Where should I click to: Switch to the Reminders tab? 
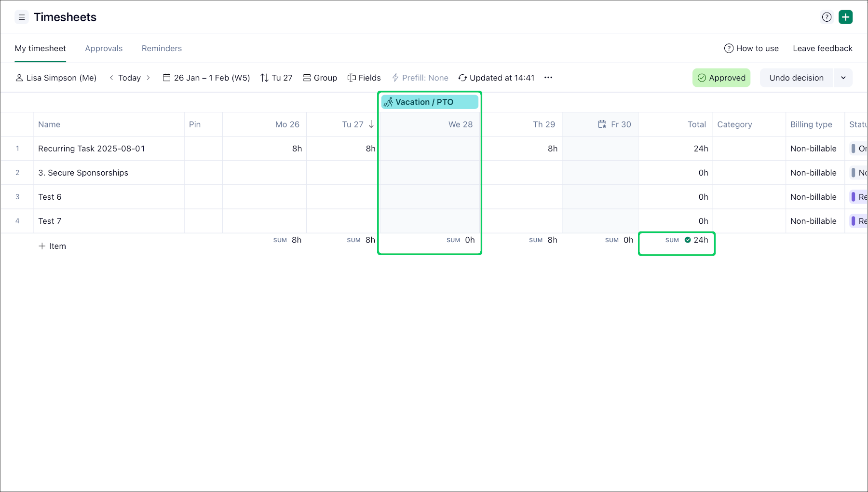click(x=162, y=48)
